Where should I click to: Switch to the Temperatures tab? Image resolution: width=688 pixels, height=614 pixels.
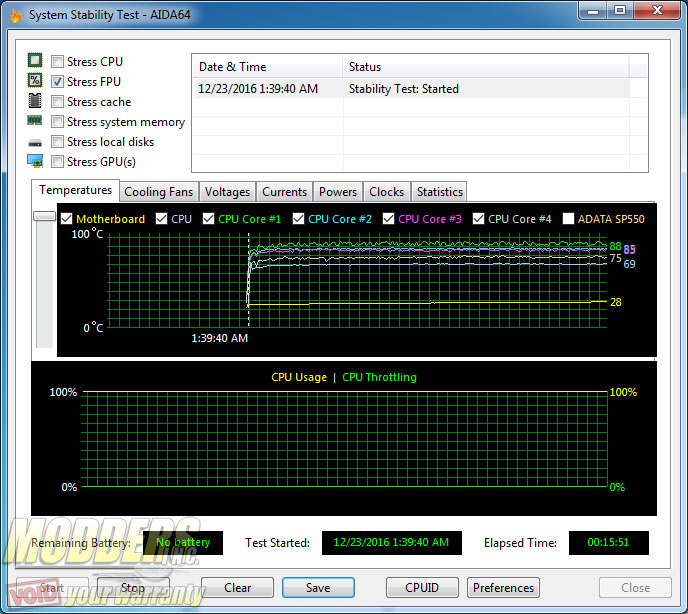pyautogui.click(x=75, y=190)
